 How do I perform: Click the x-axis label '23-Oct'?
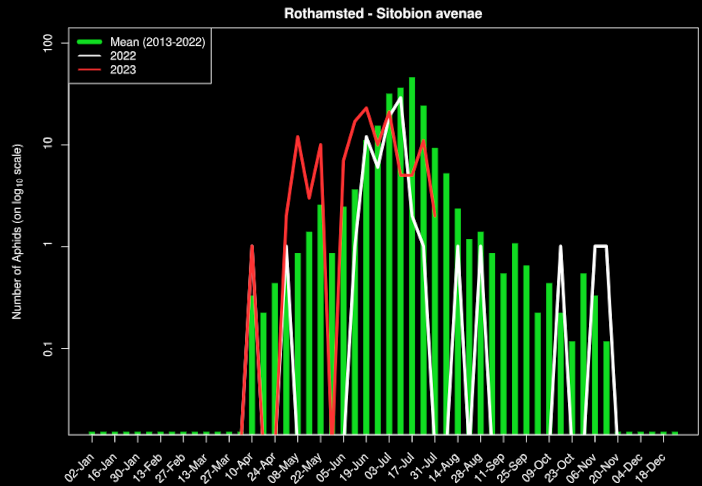pos(560,467)
